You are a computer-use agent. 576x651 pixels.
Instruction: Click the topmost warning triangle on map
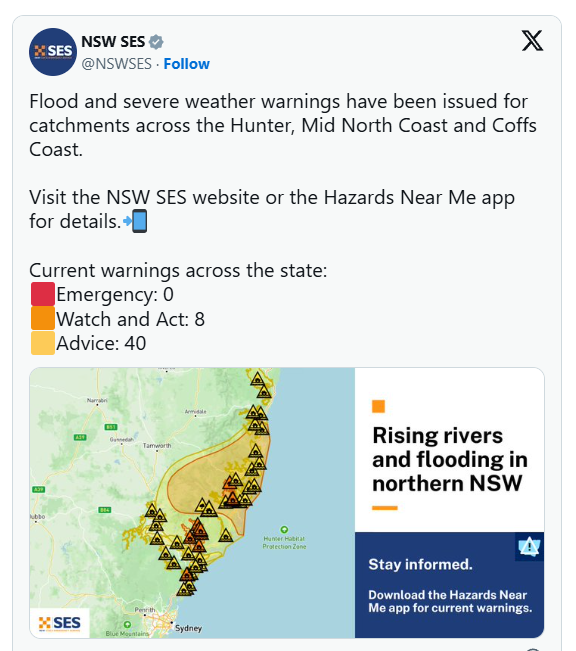257,379
